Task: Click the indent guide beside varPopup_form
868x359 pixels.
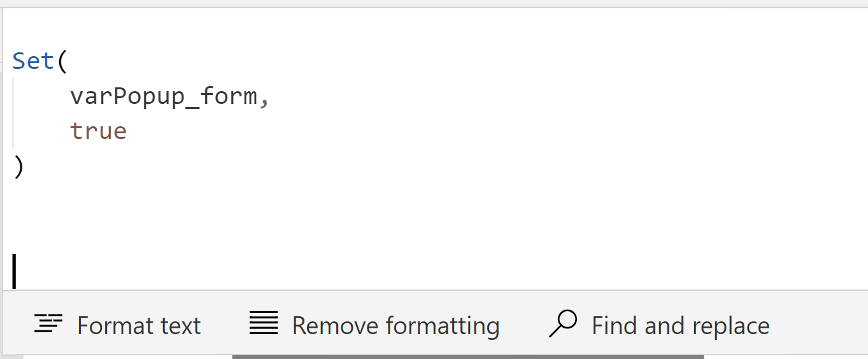Action: pos(13,96)
